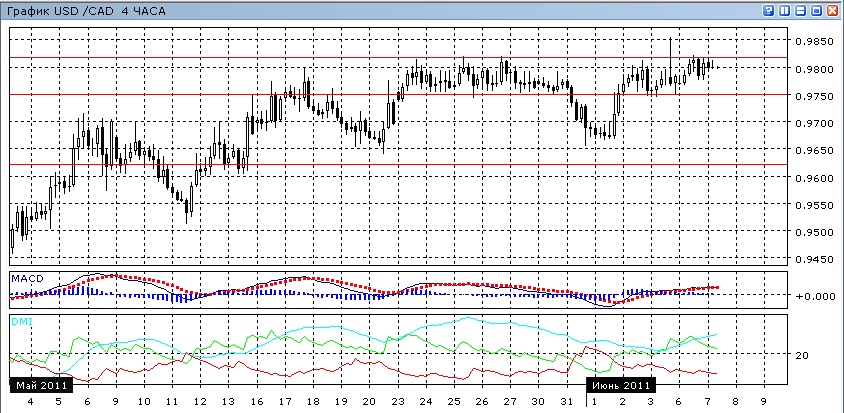Viewport: 844px width, 413px height.
Task: Click the 0.9650 price axis label
Action: click(x=816, y=150)
